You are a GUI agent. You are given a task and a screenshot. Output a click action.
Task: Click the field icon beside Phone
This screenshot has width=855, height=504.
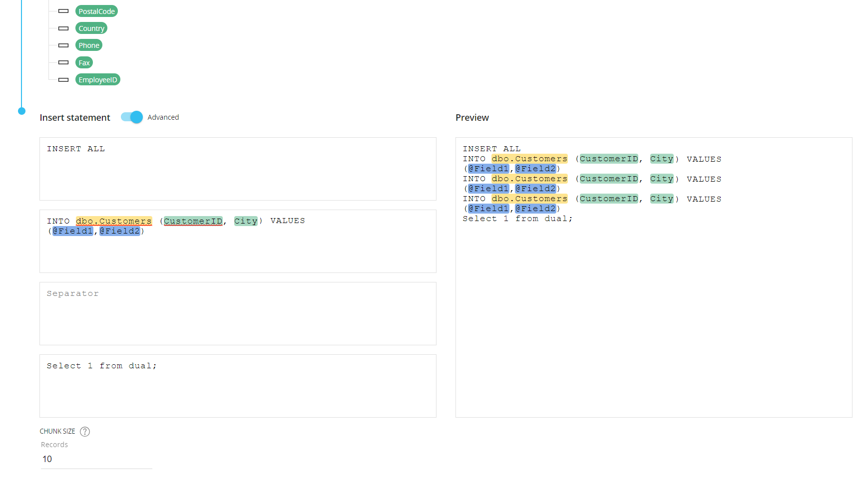(63, 45)
